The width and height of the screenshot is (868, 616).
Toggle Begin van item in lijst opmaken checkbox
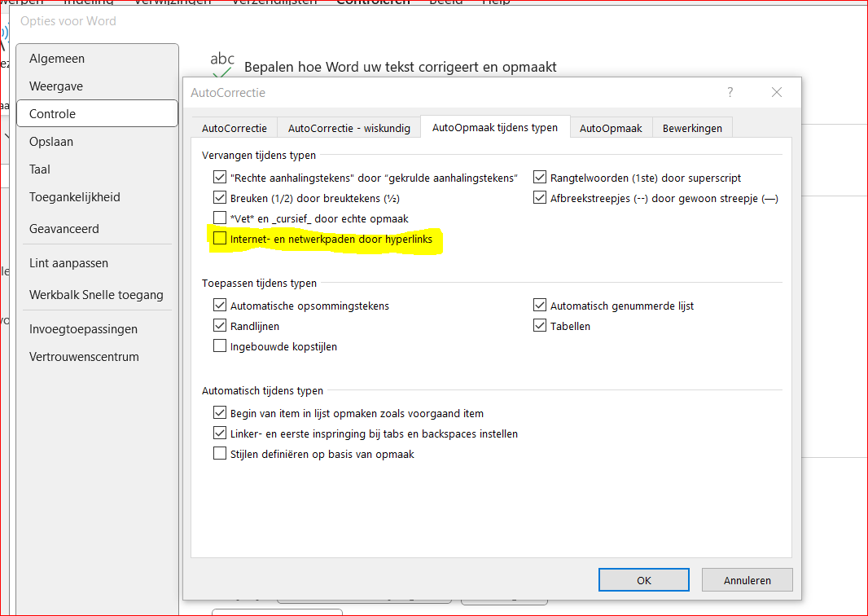point(220,412)
